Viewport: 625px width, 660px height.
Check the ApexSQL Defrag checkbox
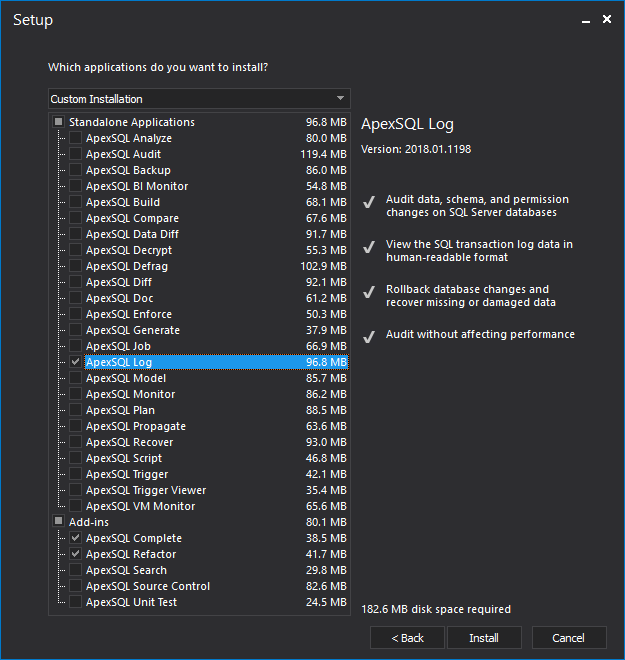[75, 266]
